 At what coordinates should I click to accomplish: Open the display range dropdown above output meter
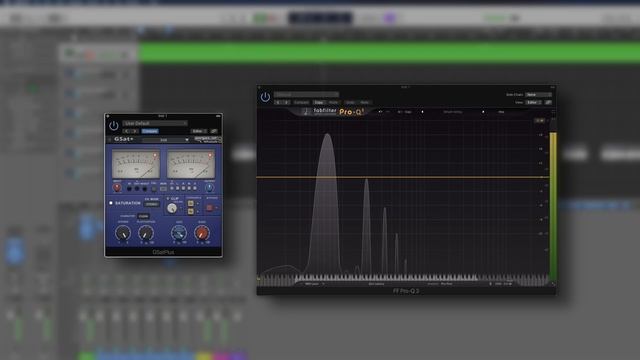pos(540,121)
